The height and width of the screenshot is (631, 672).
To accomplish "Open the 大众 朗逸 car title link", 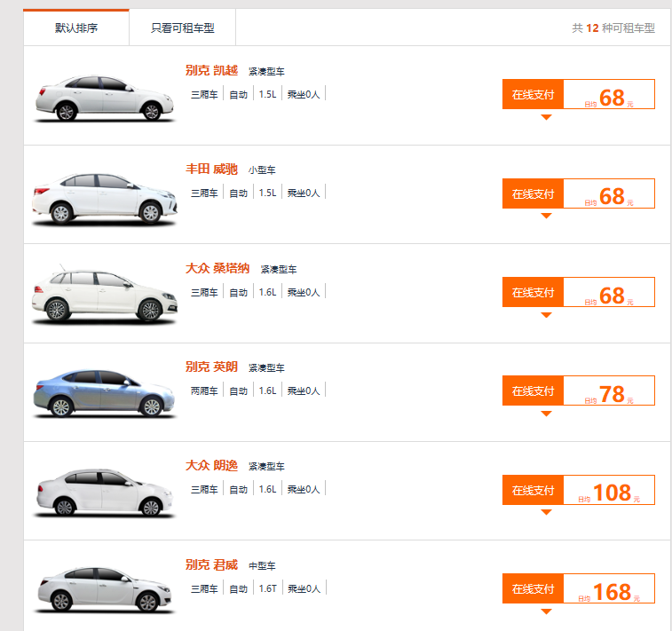I will coord(211,465).
